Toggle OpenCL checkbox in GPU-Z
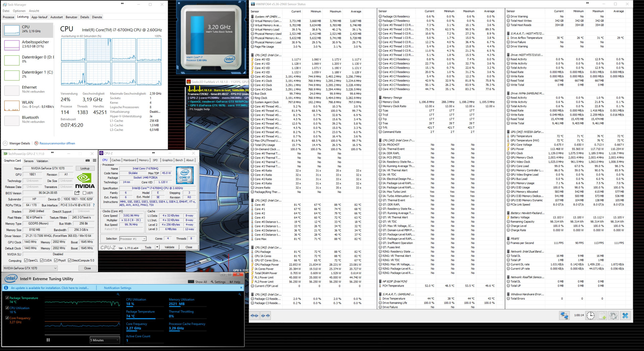 pos(25,260)
